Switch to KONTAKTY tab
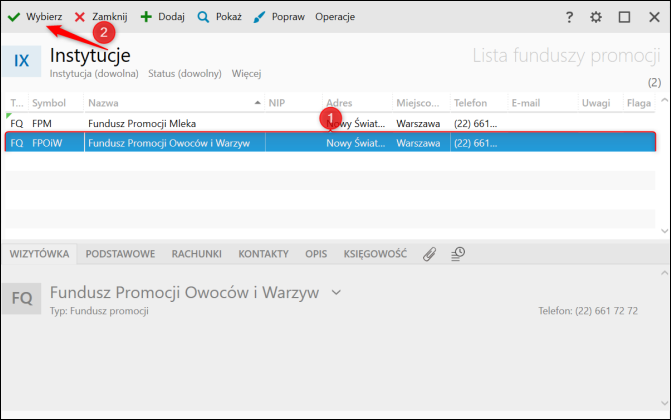 pyautogui.click(x=264, y=254)
